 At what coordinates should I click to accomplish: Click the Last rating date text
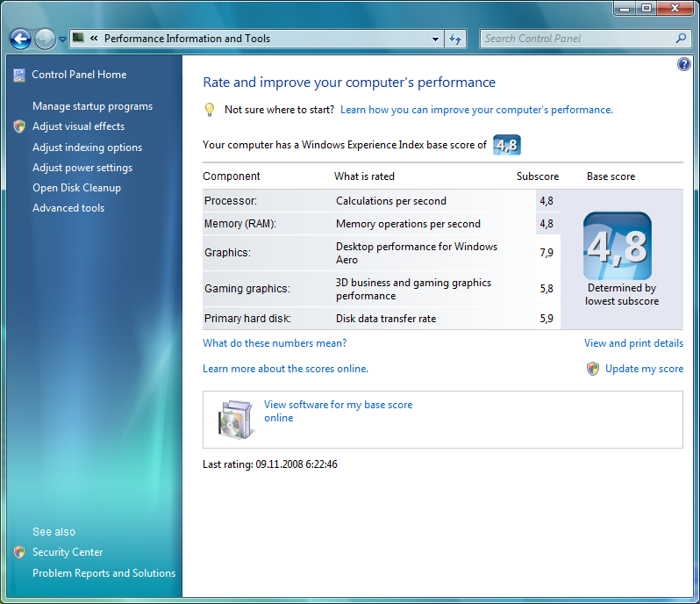coord(269,464)
